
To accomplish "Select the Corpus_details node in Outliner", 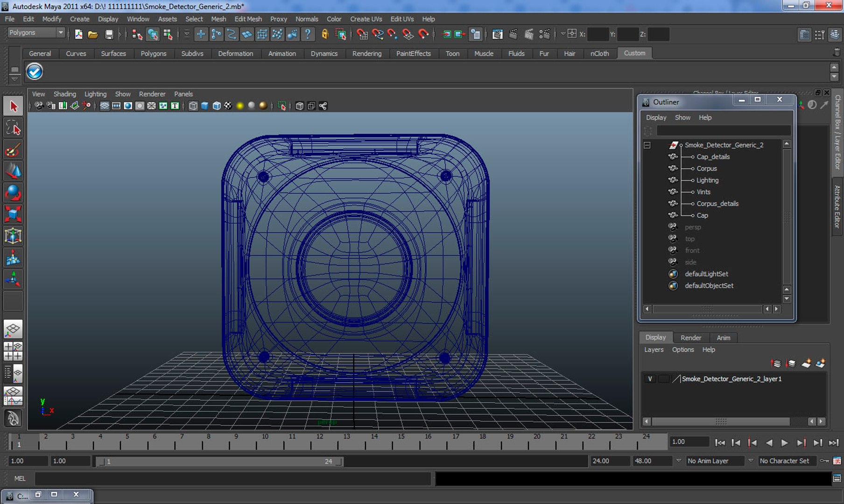I will pyautogui.click(x=717, y=203).
